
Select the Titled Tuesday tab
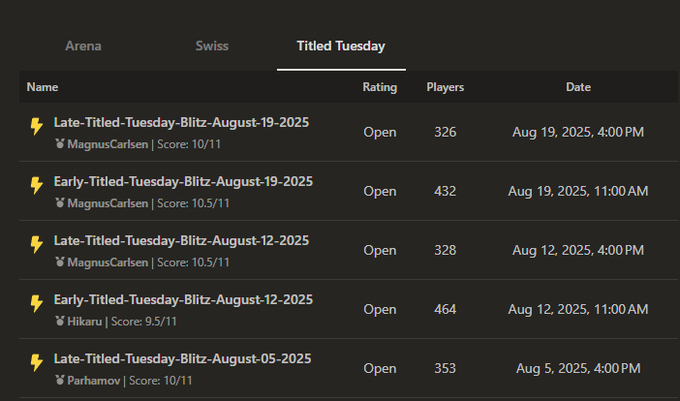tap(341, 46)
